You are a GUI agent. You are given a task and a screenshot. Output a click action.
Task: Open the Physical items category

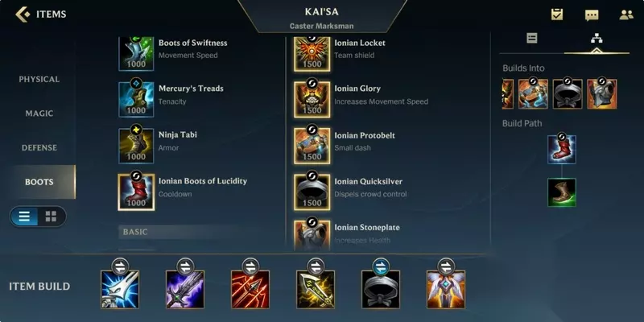point(39,79)
